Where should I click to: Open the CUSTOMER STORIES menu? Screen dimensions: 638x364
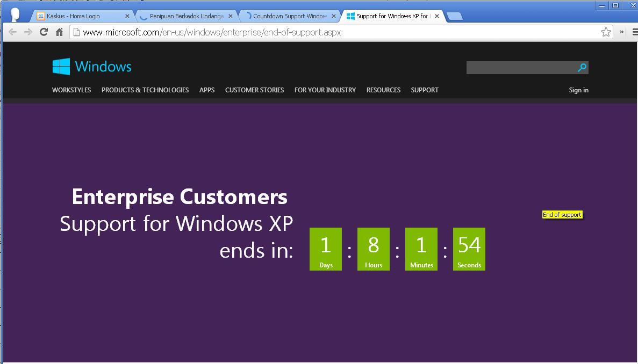pos(255,90)
